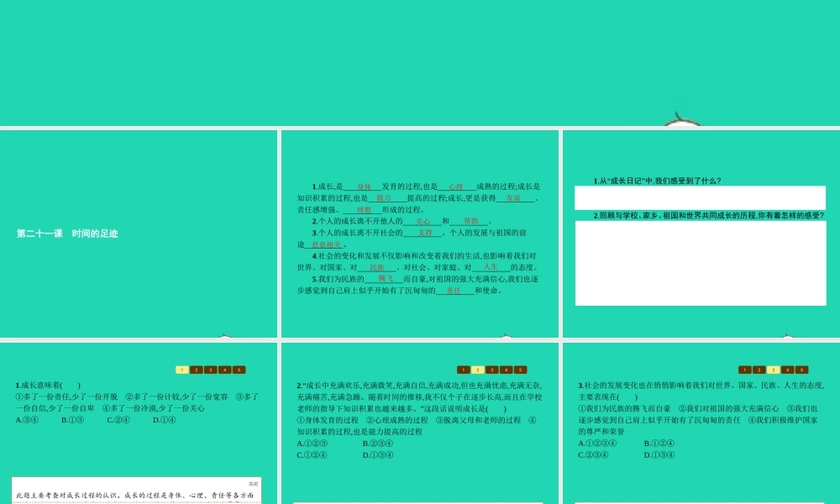
Task: Choose option A.①②③ in question 2
Action: click(312, 444)
